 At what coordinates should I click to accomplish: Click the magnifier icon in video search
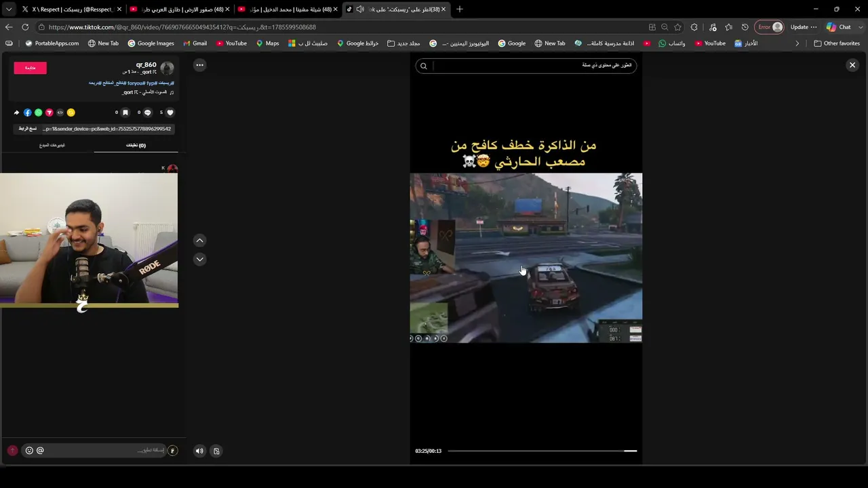[x=424, y=66]
